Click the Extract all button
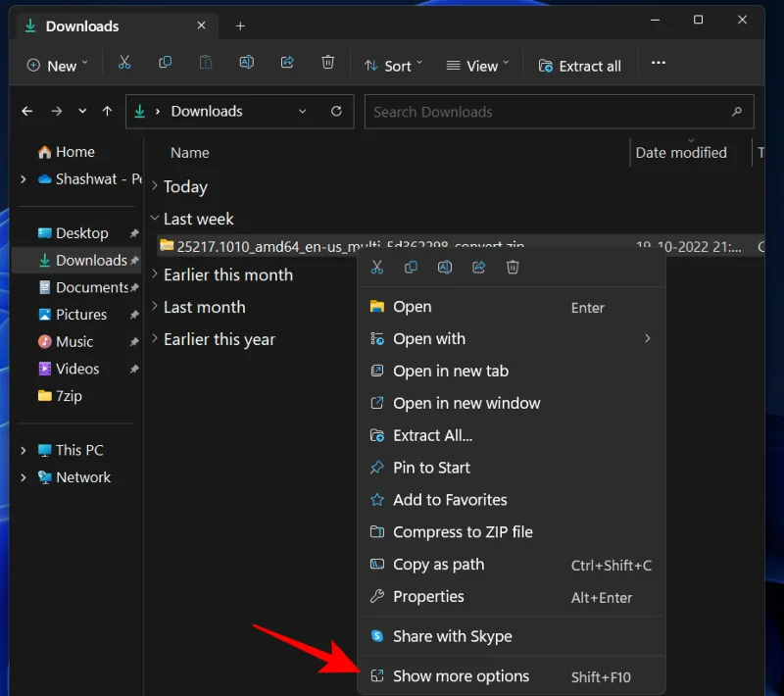 [x=580, y=65]
